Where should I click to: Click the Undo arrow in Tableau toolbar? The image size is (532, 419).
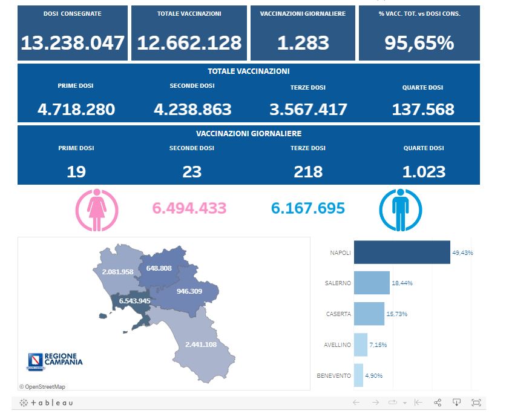[356, 403]
